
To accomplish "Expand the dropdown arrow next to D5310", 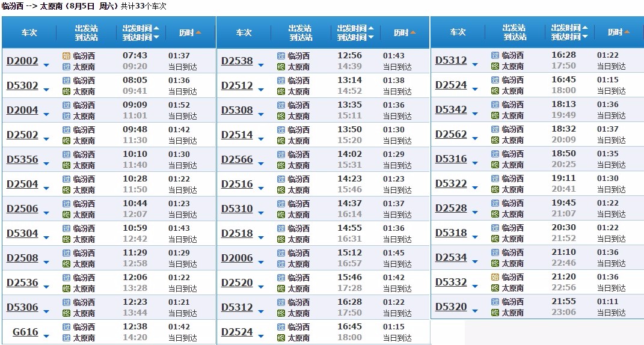I will 260,213.
